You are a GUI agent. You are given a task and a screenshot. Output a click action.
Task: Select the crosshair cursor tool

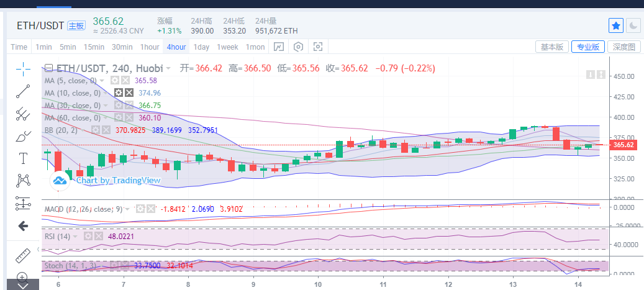pos(24,68)
